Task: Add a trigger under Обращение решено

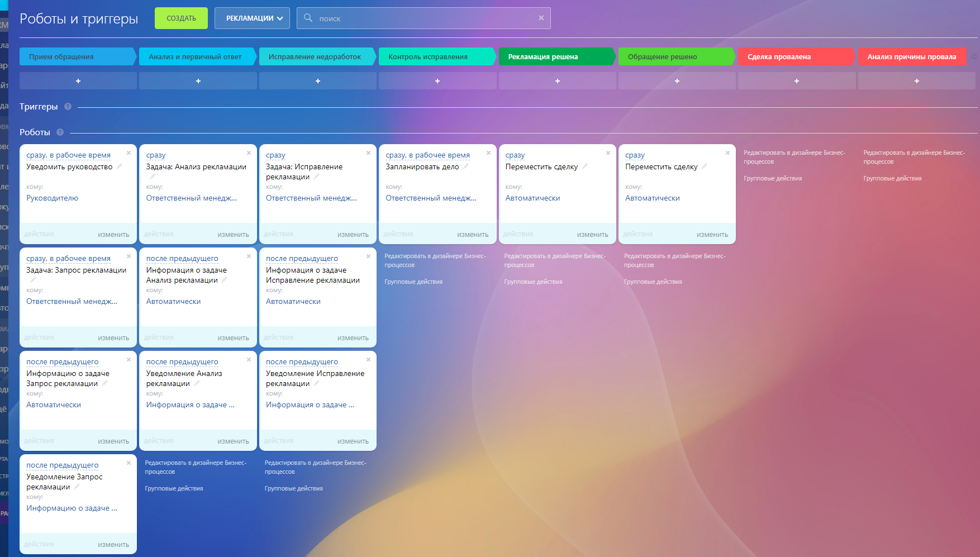Action: tap(677, 81)
